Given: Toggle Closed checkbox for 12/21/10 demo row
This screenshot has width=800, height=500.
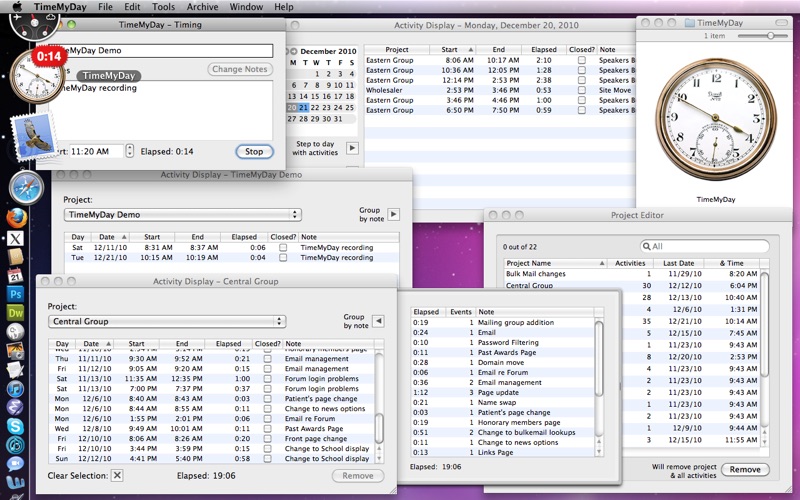Looking at the screenshot, I should tap(283, 258).
